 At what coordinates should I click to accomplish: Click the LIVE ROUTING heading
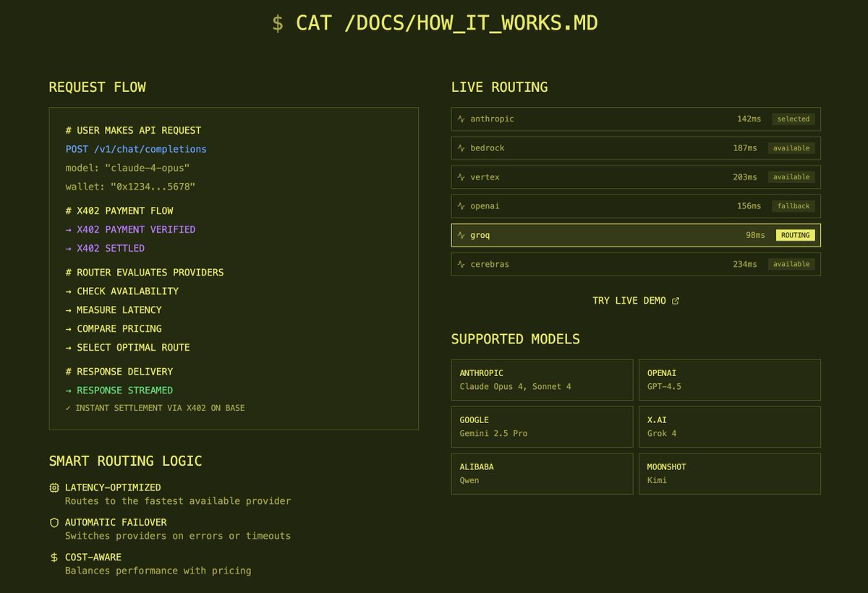click(x=499, y=88)
